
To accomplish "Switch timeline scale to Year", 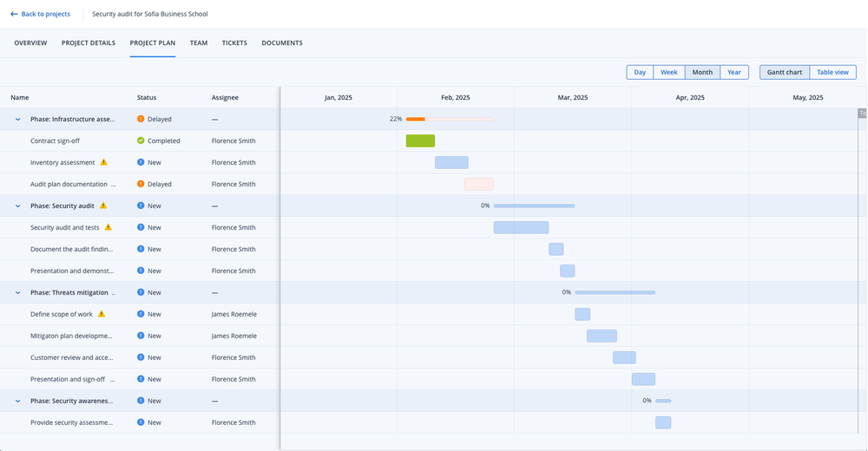I will pos(734,72).
